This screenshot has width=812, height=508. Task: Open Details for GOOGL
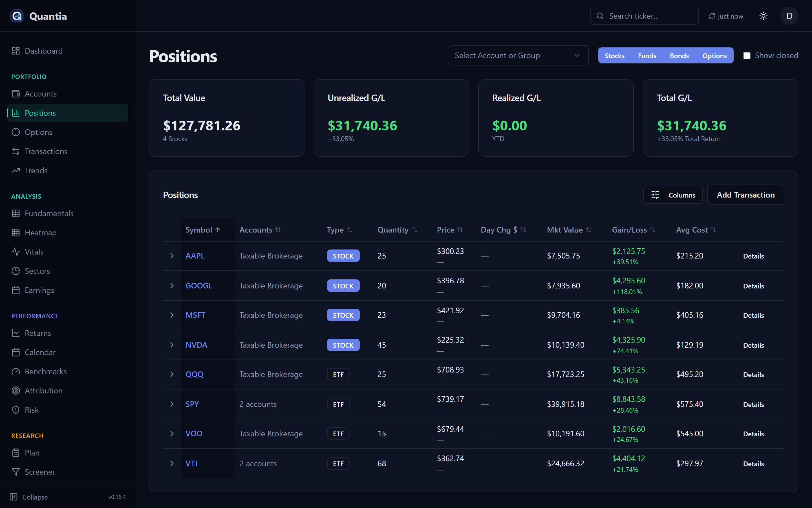[x=753, y=286]
